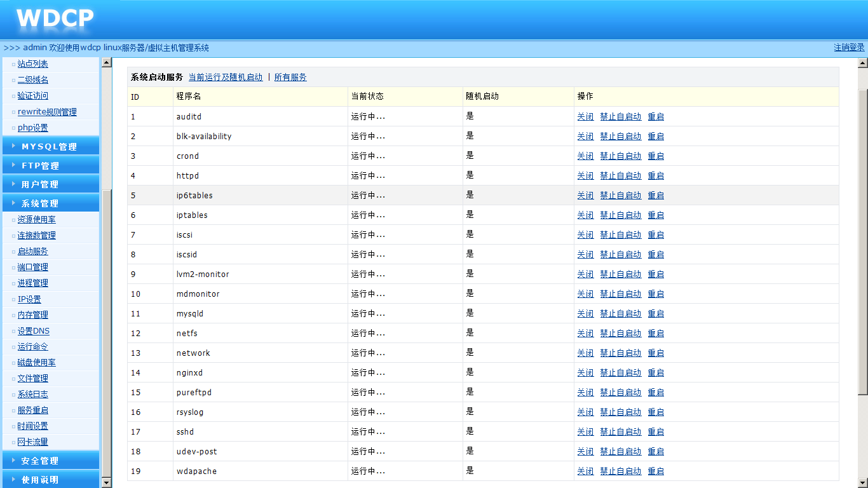Click the sidebar scroll down arrow
Viewport: 868px width, 488px height.
(107, 483)
